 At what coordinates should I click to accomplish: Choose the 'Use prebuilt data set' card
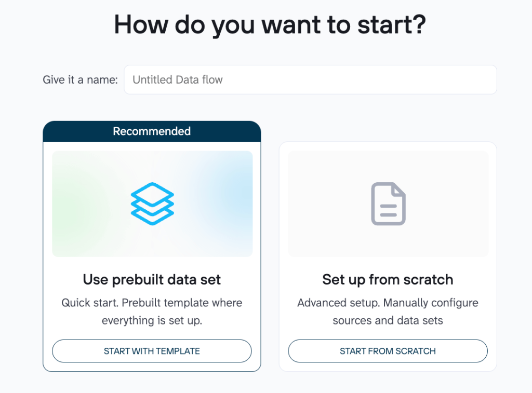(152, 244)
